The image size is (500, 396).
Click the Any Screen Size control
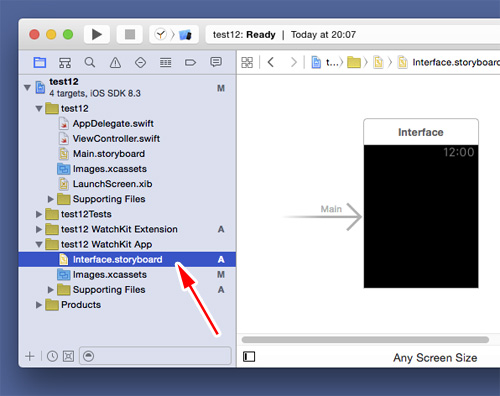tap(435, 358)
